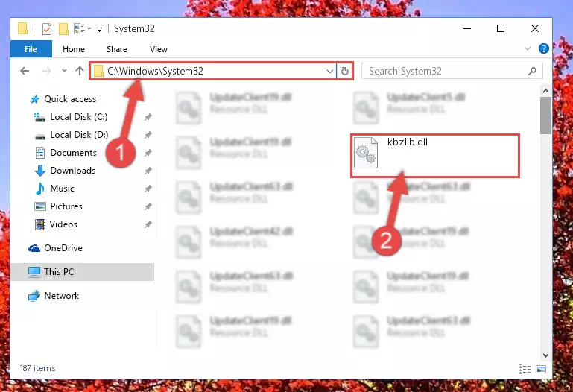Click the Properties checkmark icon in title bar
Viewport: 573px width, 392px height.
tap(47, 28)
